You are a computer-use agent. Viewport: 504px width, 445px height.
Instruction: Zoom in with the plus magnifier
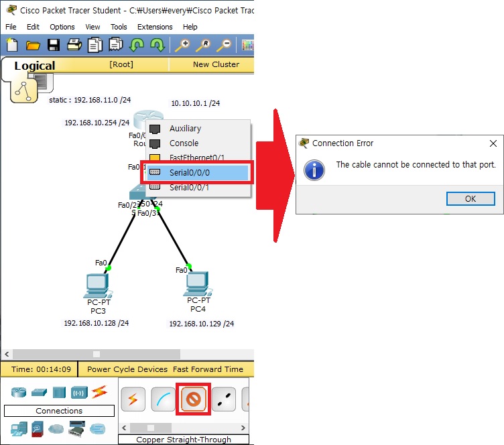tap(182, 45)
